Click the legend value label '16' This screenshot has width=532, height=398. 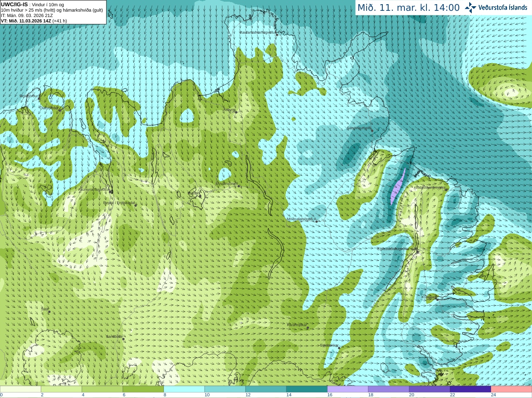click(x=330, y=395)
